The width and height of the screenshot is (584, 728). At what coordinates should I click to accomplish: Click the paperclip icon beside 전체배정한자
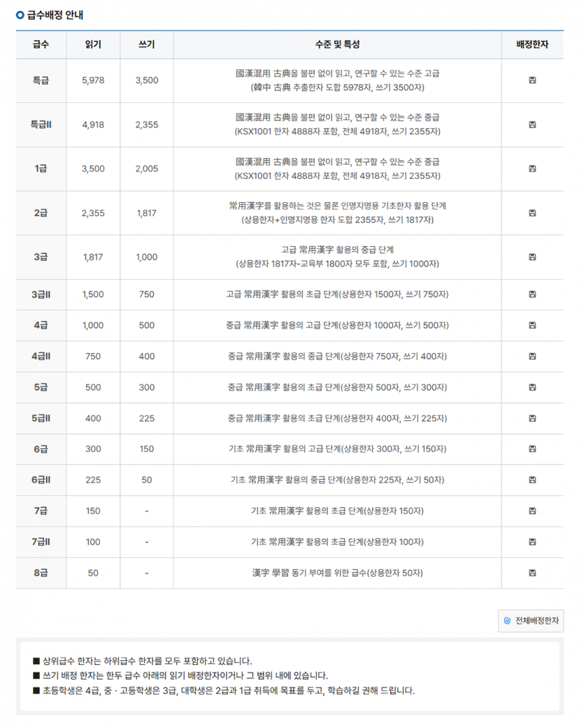point(507,621)
